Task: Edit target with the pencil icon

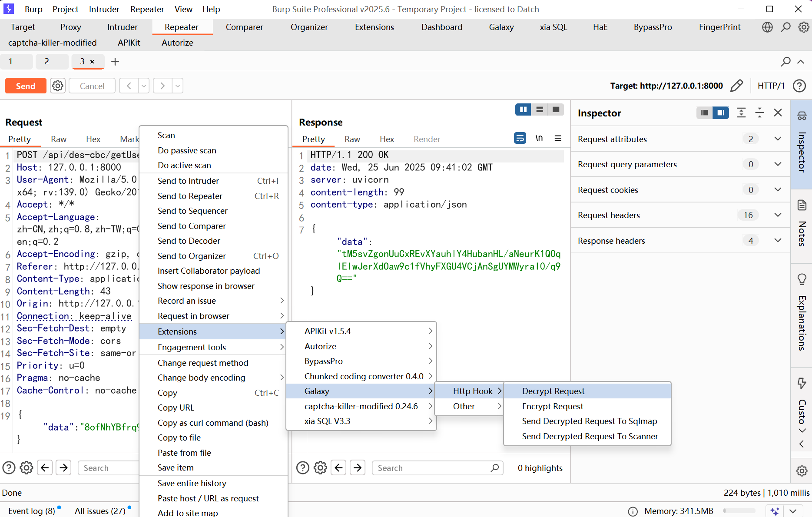Action: [x=736, y=86]
